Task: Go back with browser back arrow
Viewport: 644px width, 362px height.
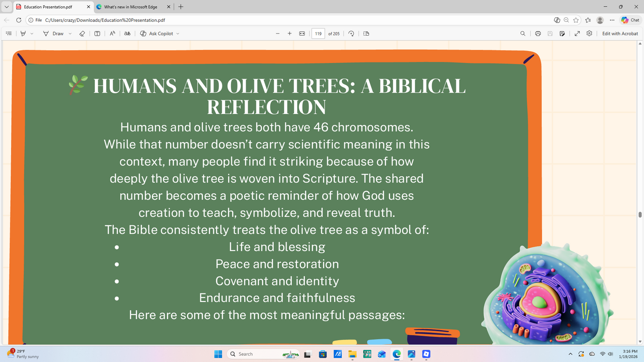Action: coord(7,20)
